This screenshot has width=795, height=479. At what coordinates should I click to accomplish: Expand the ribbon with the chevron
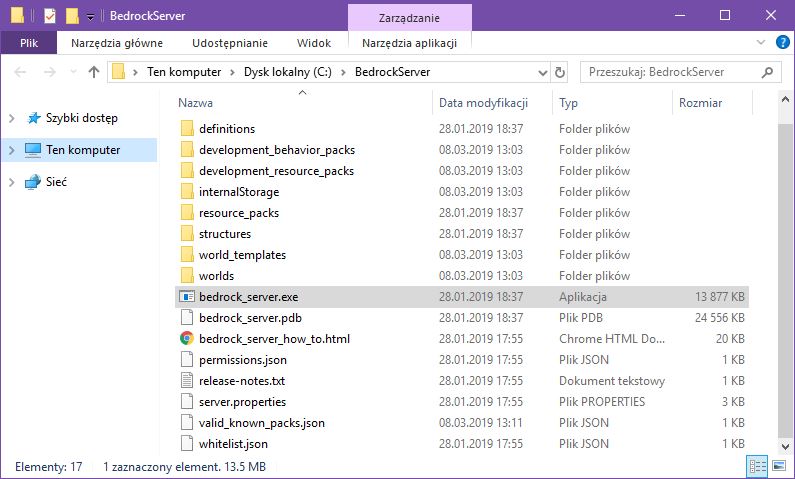(x=761, y=43)
